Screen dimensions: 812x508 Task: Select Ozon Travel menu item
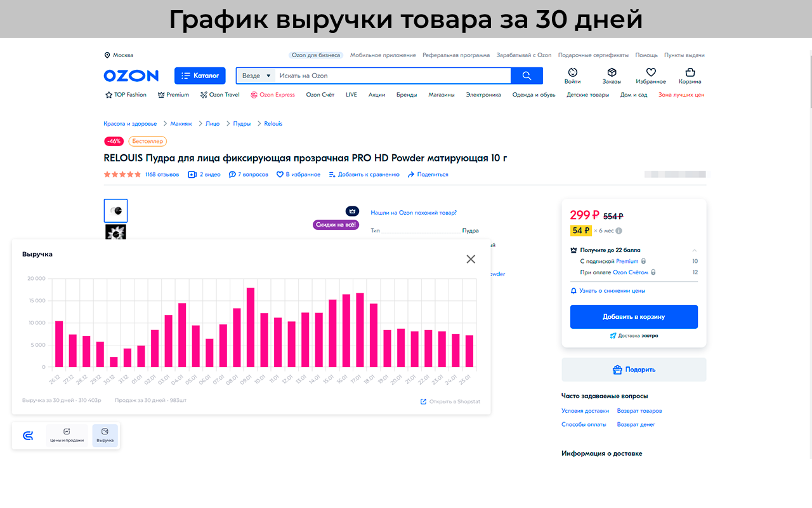click(219, 95)
